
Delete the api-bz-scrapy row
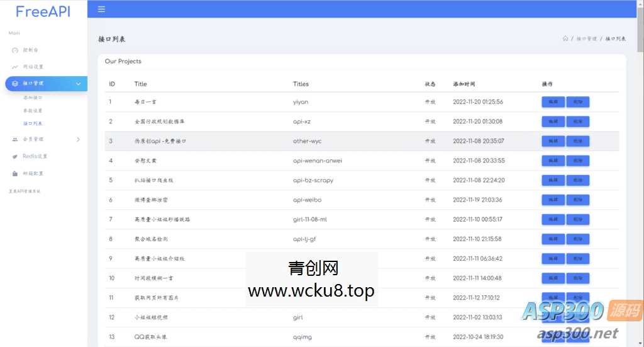[x=578, y=180]
